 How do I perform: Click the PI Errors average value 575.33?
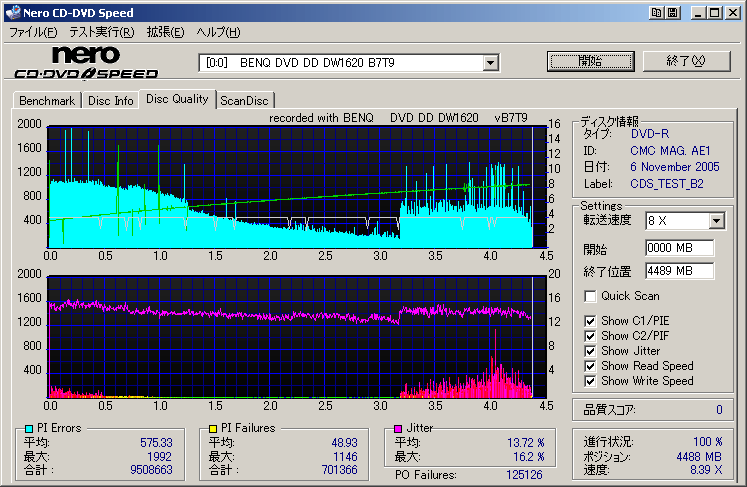coord(156,443)
